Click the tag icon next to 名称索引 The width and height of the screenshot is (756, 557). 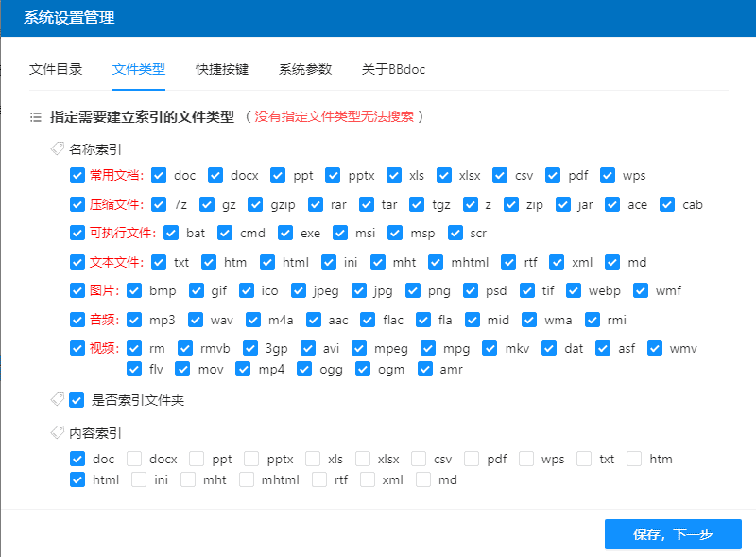(58, 148)
